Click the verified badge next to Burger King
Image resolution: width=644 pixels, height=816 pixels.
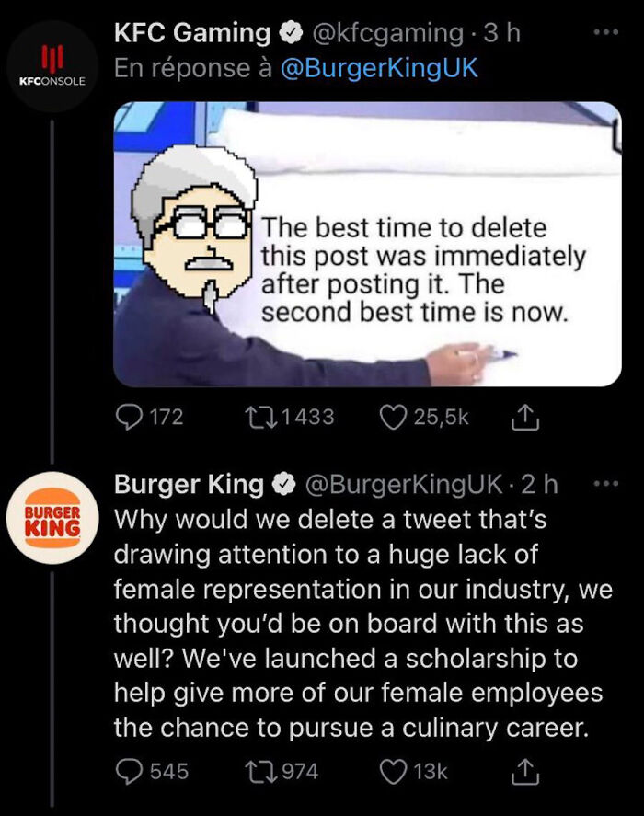click(286, 484)
